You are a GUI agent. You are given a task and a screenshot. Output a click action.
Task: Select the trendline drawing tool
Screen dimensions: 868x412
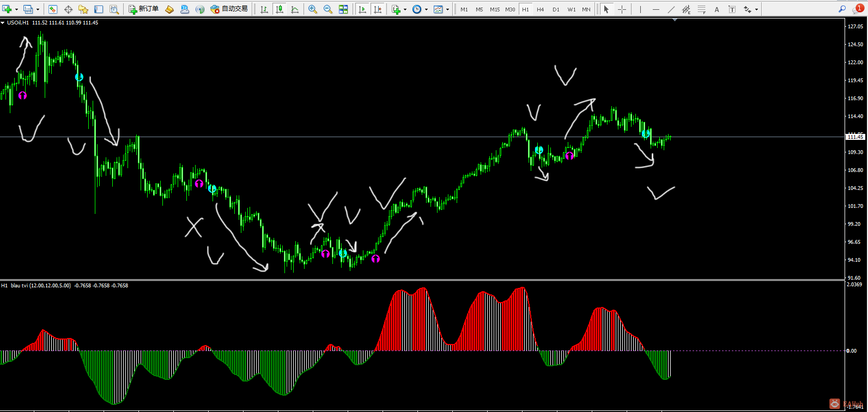(671, 9)
